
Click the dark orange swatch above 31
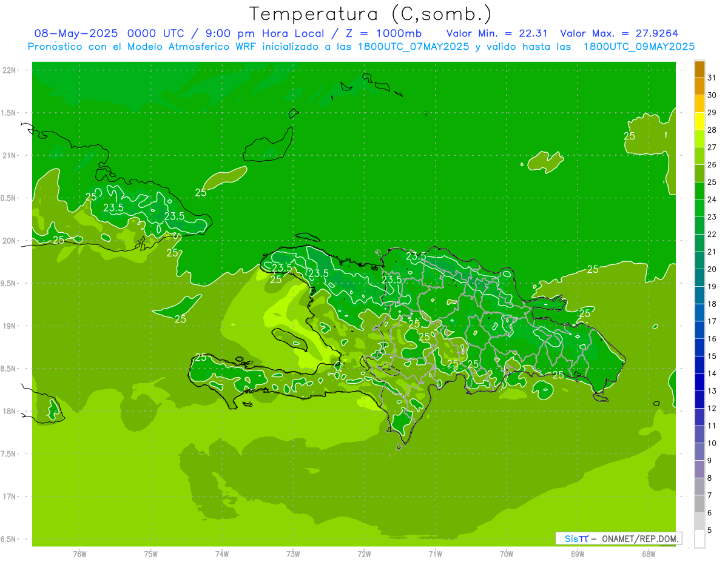click(x=699, y=69)
